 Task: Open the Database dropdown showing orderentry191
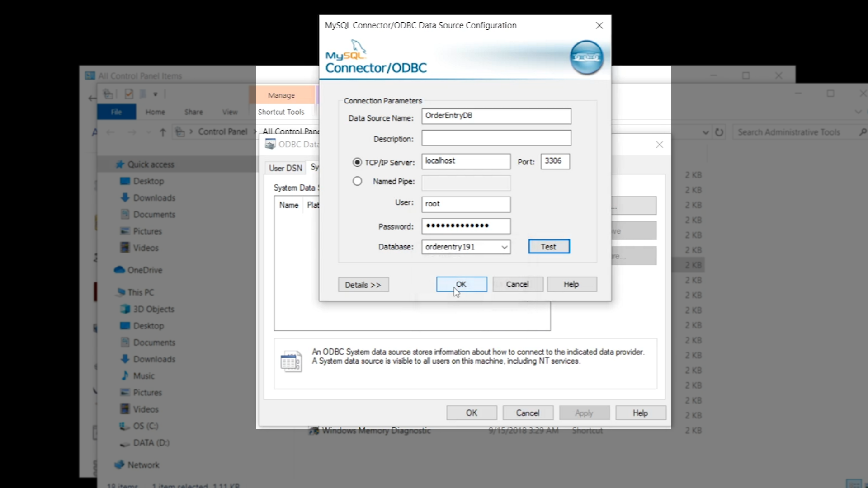coord(504,247)
